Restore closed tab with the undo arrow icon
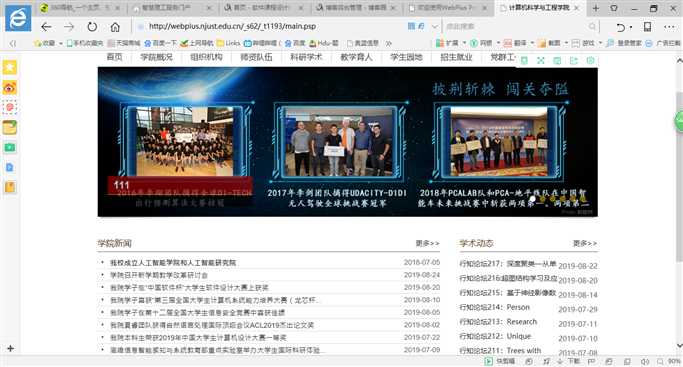 click(x=620, y=27)
